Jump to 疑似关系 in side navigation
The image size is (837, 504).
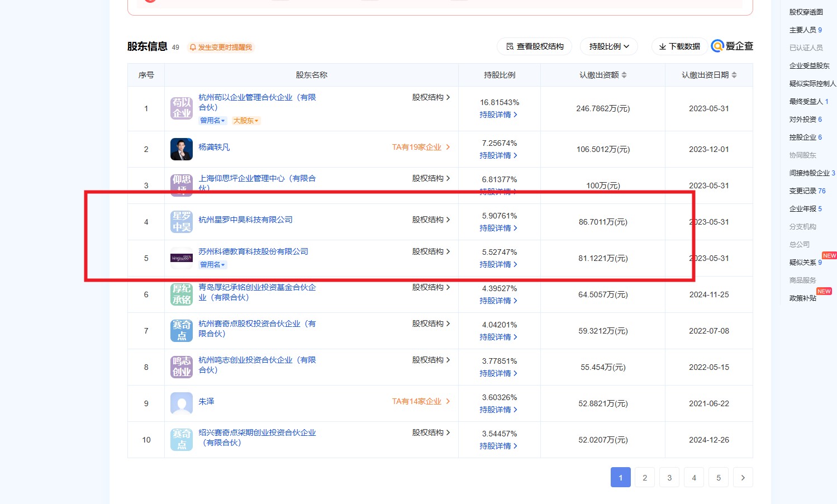click(x=805, y=263)
